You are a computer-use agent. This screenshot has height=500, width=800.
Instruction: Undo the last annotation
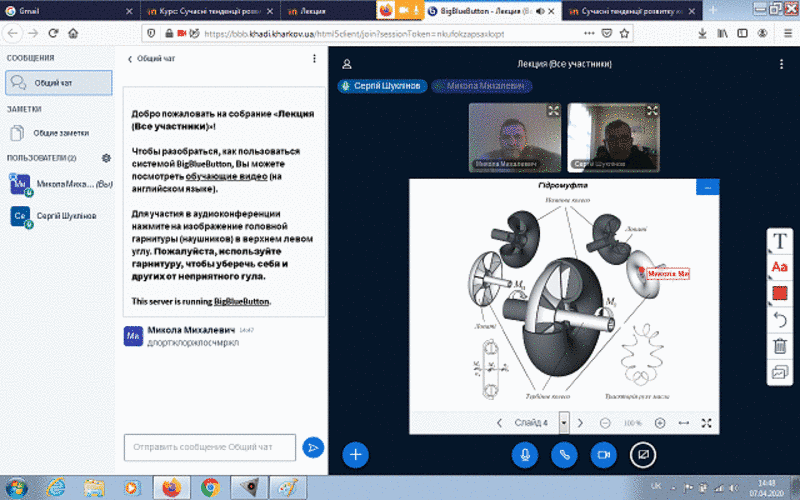coord(780,320)
